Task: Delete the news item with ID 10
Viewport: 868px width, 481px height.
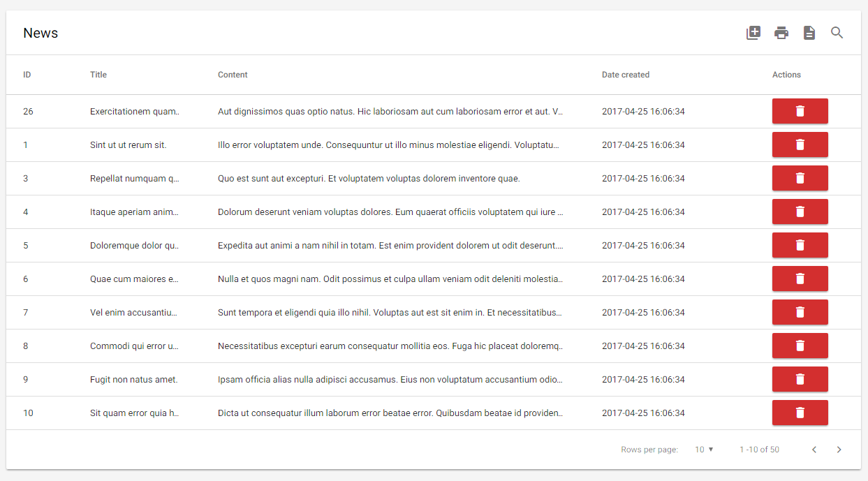Action: (x=800, y=413)
